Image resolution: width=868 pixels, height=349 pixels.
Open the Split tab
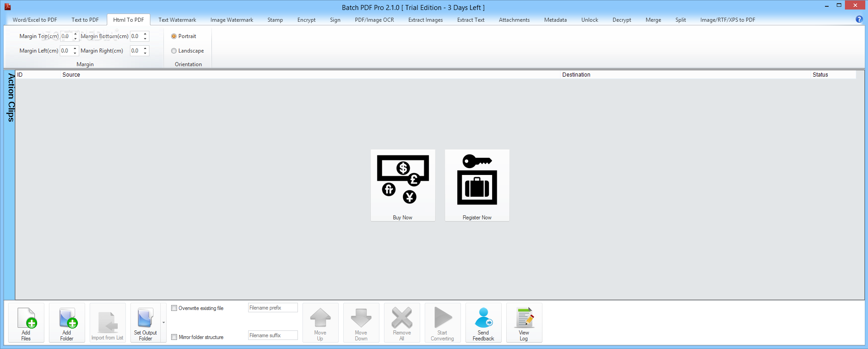[x=681, y=20]
